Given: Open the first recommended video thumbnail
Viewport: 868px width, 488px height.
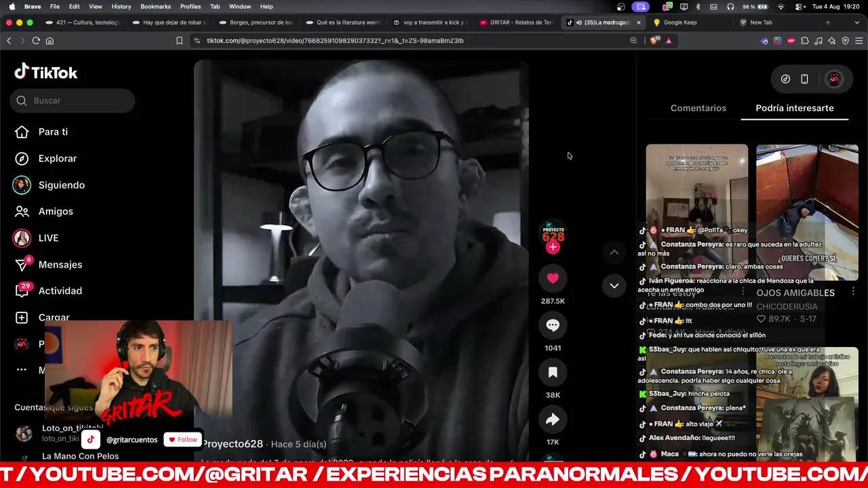Looking at the screenshot, I should [x=696, y=212].
